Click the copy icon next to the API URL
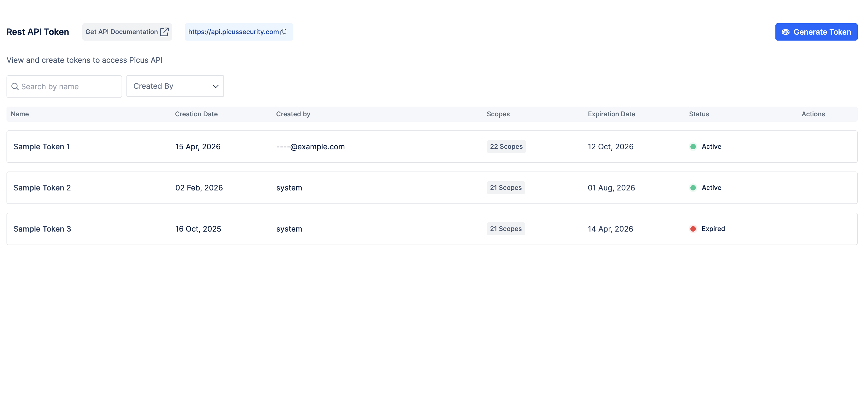 283,32
